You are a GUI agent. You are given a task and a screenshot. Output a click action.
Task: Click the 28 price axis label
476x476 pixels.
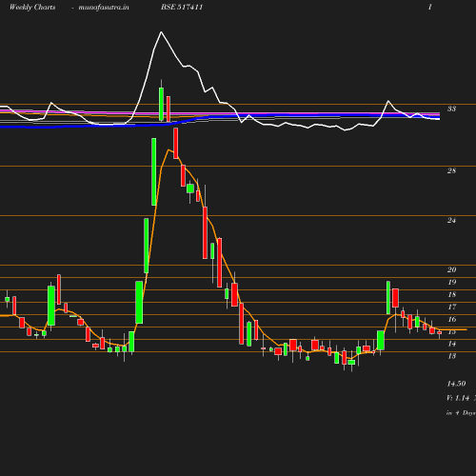451,170
